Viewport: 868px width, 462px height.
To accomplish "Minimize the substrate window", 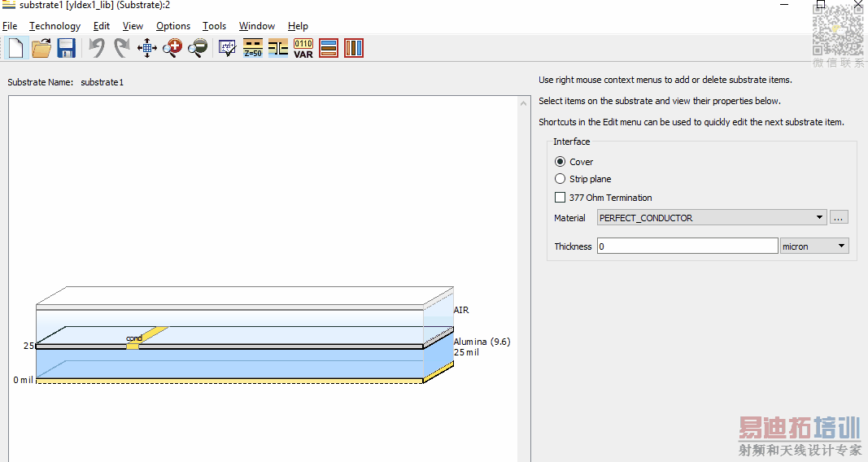I will coord(784,4).
